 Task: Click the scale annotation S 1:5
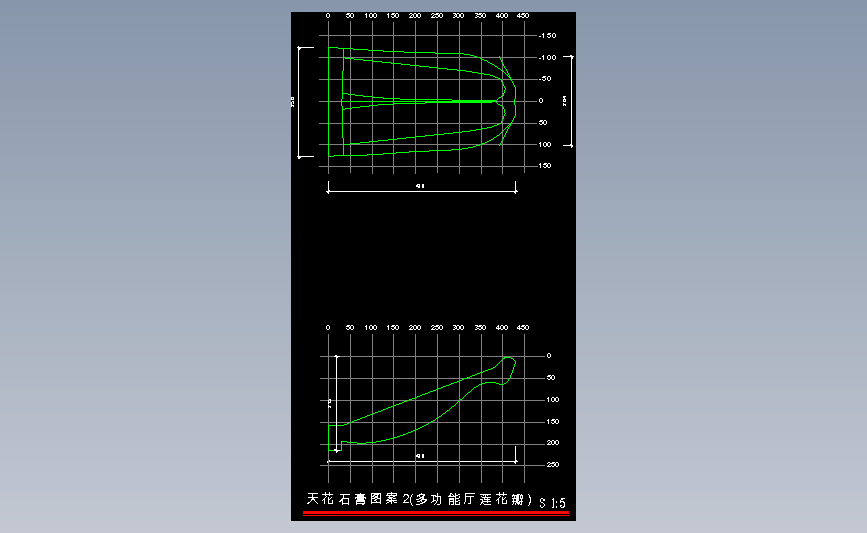tap(552, 503)
